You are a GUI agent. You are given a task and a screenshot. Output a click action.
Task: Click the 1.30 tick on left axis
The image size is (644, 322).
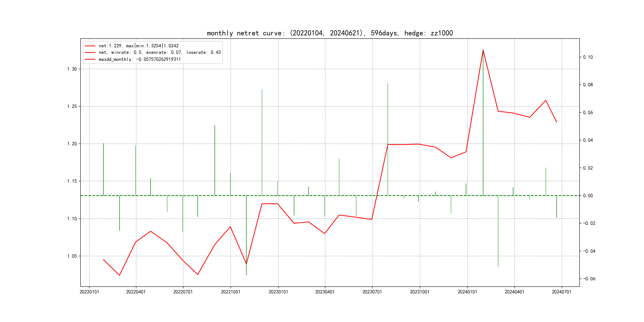click(72, 69)
